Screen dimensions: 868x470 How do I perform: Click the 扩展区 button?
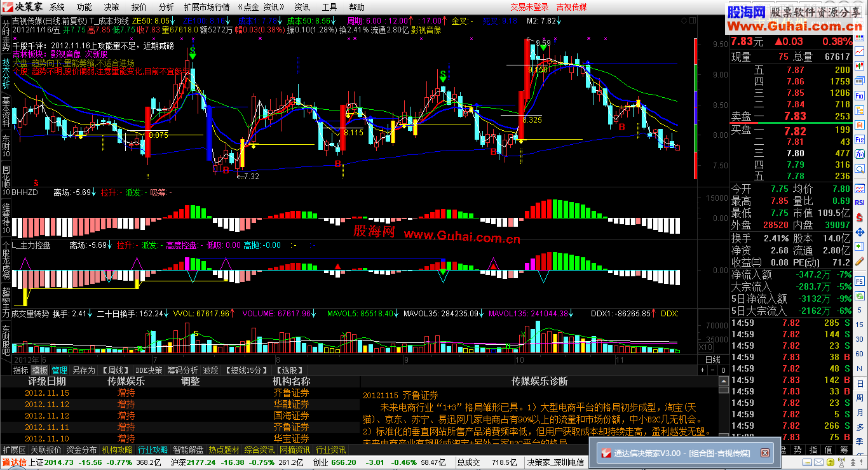click(14, 449)
